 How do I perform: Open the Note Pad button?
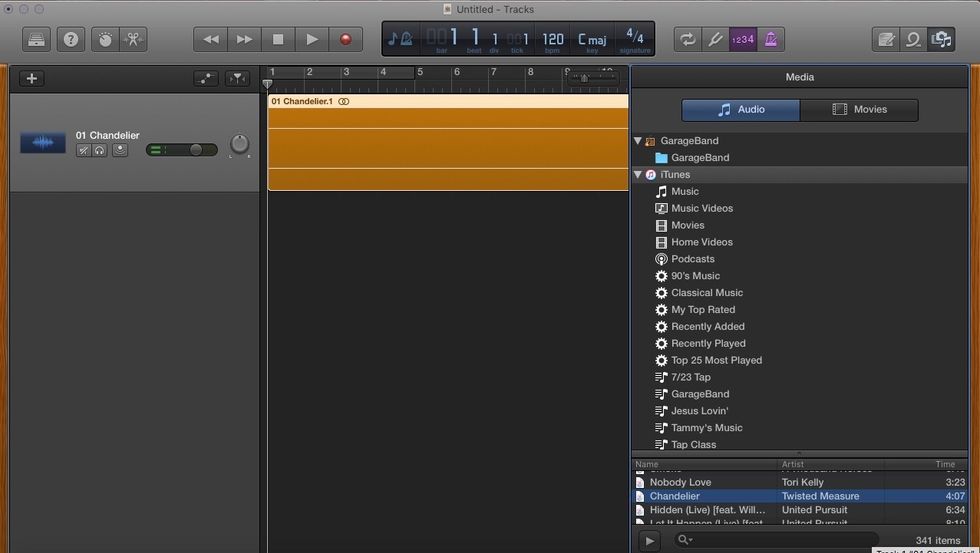click(886, 40)
